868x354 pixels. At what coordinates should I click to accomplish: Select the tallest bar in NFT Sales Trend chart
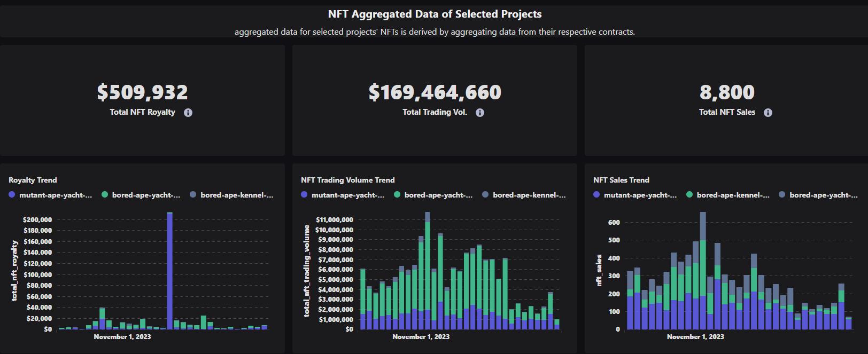(x=703, y=272)
